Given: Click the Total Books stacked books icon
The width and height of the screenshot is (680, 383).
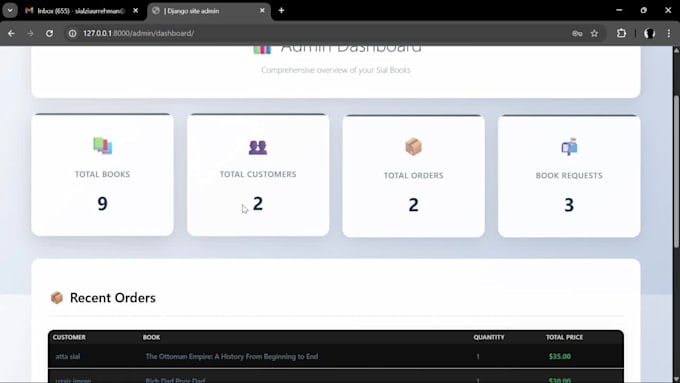Looking at the screenshot, I should 103,146.
